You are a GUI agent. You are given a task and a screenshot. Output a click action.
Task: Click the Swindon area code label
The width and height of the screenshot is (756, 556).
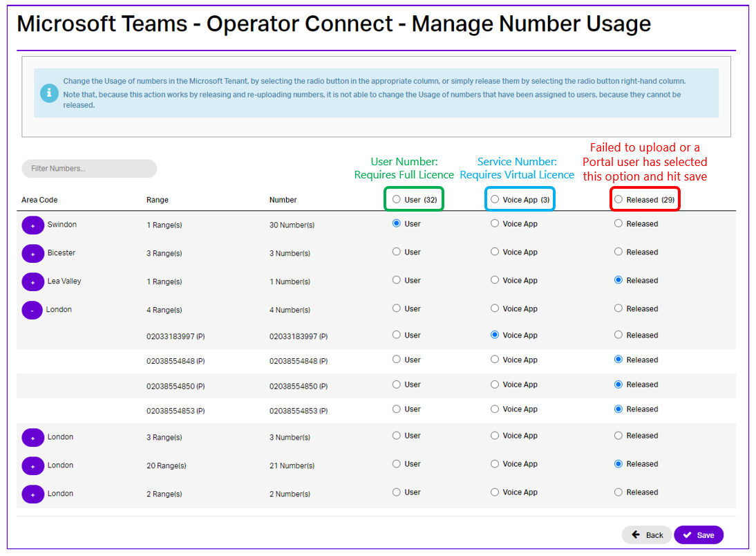62,225
